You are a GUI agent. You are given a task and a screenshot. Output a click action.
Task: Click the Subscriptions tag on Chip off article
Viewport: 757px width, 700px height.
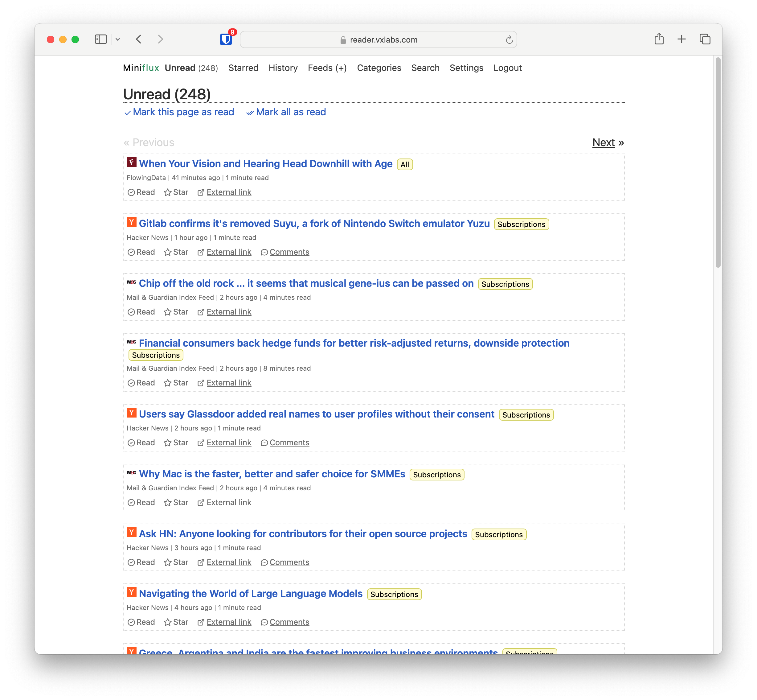(x=505, y=284)
